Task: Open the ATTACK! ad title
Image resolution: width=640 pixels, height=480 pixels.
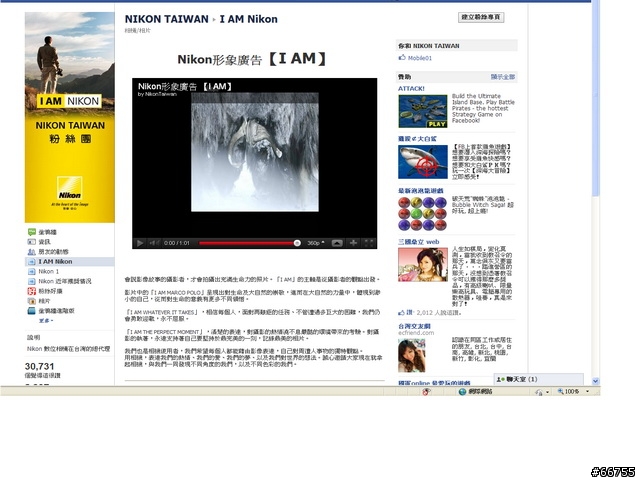Action: [x=411, y=89]
